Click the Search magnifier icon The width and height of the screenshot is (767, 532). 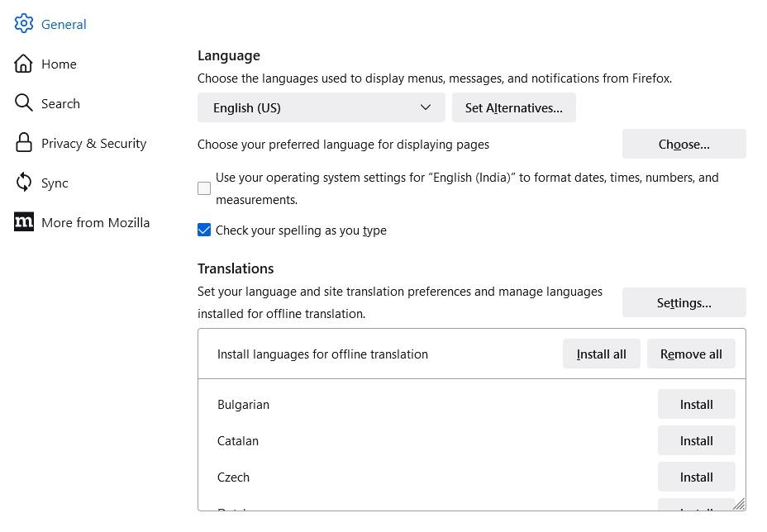click(x=23, y=102)
